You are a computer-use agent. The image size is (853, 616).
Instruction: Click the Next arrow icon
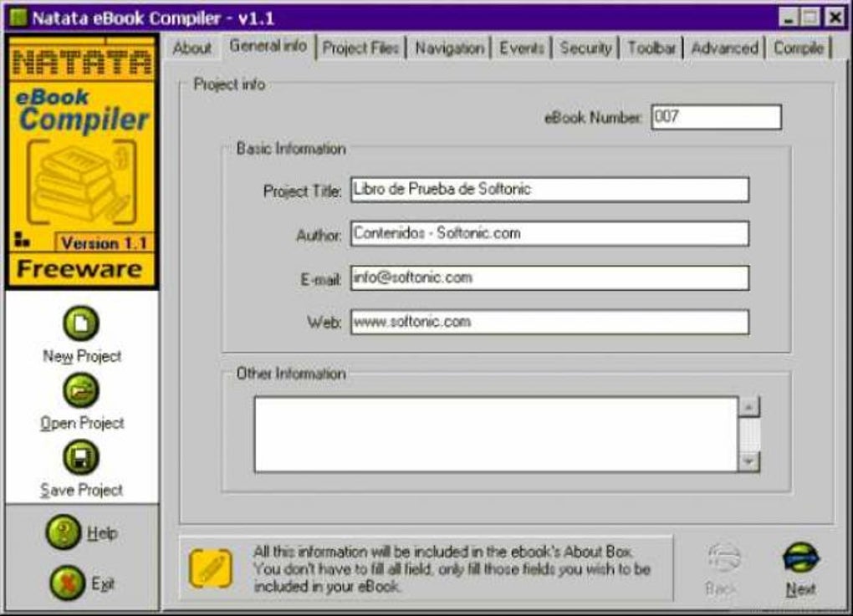pyautogui.click(x=801, y=558)
